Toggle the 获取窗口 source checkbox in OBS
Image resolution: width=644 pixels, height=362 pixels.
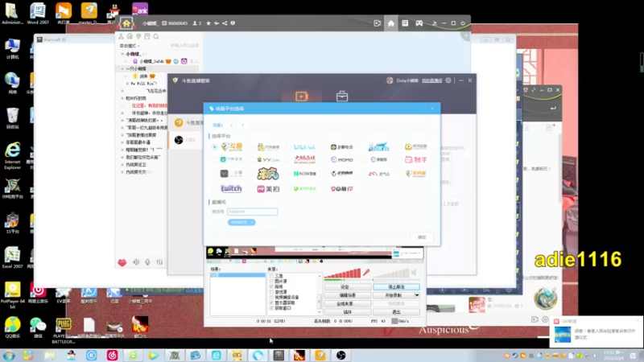271,308
